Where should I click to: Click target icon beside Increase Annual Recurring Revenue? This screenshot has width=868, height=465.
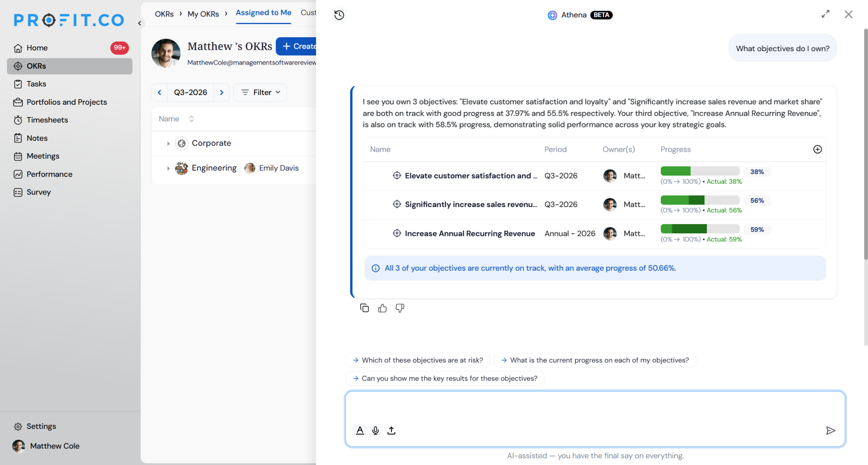(x=397, y=233)
